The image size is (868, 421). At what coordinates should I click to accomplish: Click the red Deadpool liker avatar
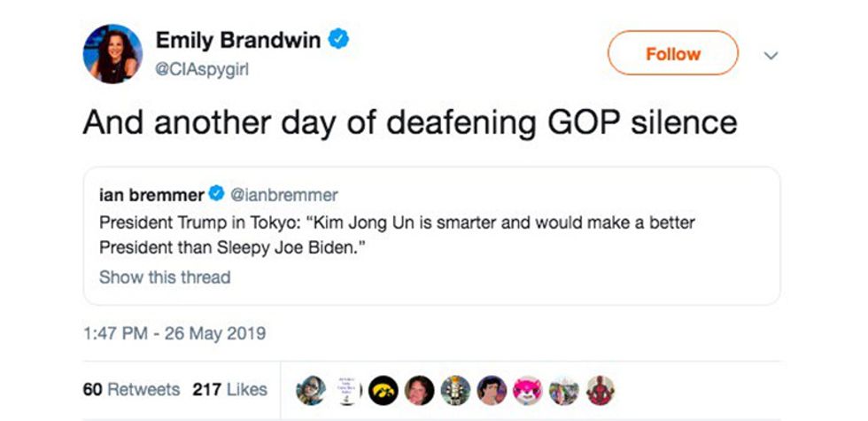600,390
